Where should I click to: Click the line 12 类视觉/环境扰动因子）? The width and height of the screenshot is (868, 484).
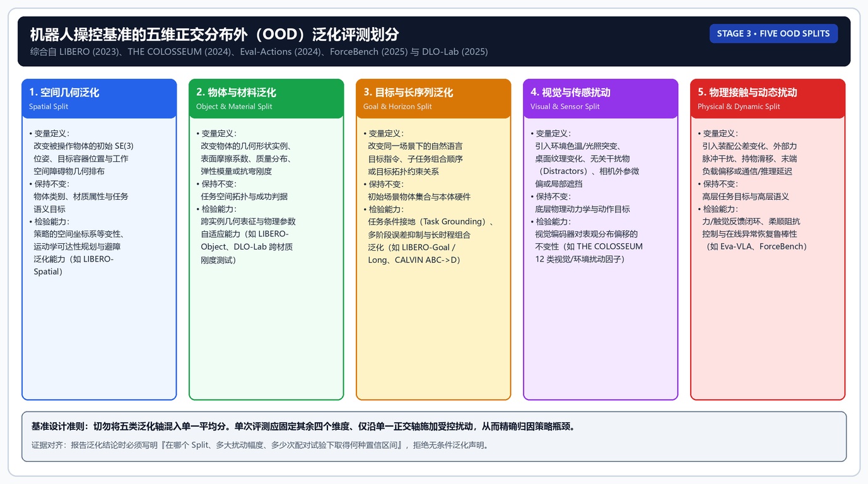[580, 259]
